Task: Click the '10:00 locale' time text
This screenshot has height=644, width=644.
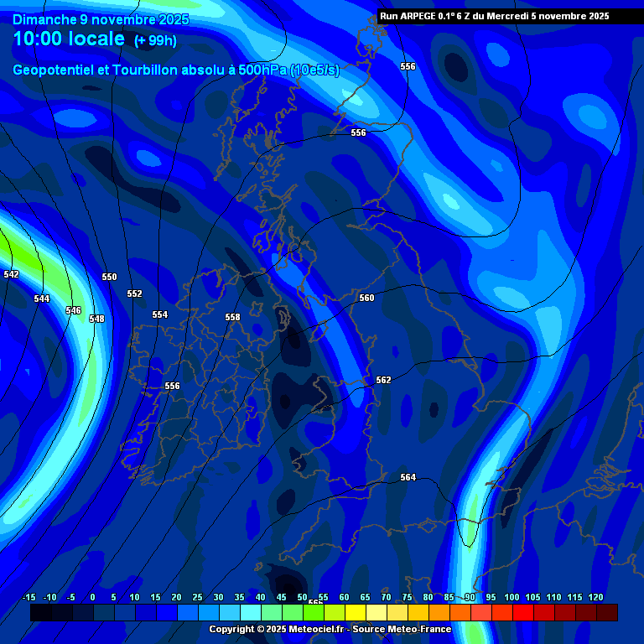Action: [70, 39]
